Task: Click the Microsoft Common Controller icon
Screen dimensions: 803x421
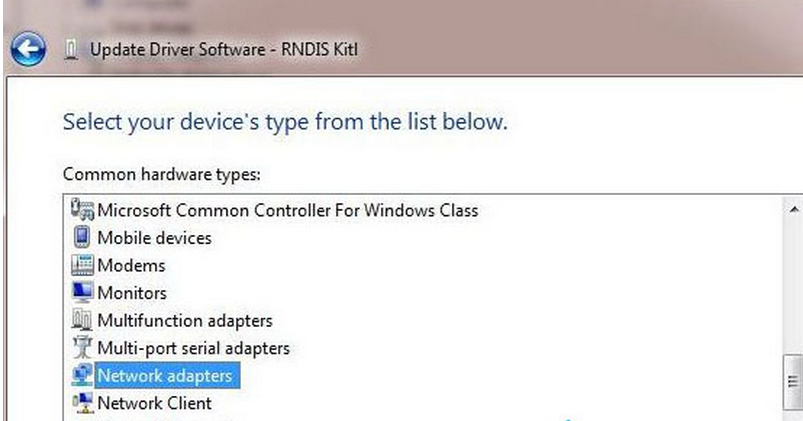Action: [x=82, y=210]
